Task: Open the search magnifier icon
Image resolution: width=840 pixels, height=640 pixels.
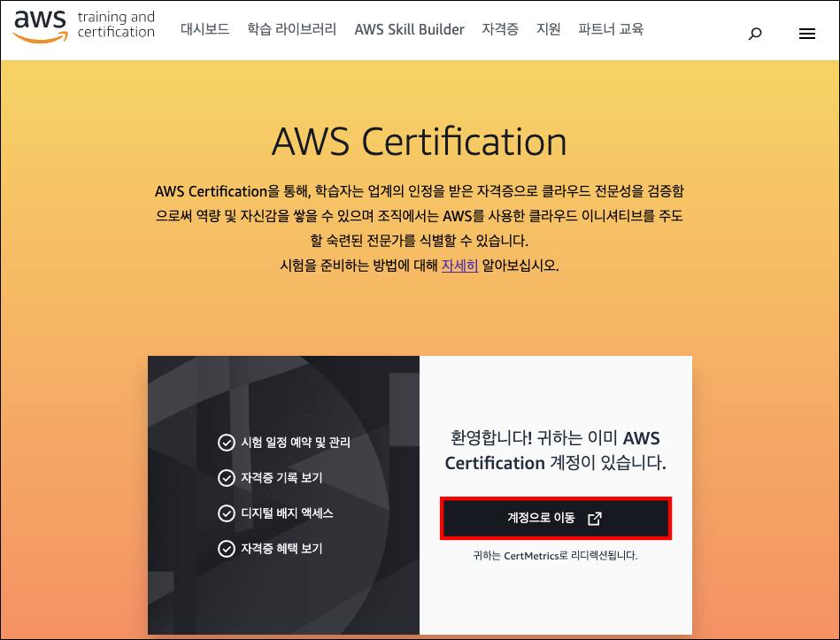Action: (x=755, y=34)
